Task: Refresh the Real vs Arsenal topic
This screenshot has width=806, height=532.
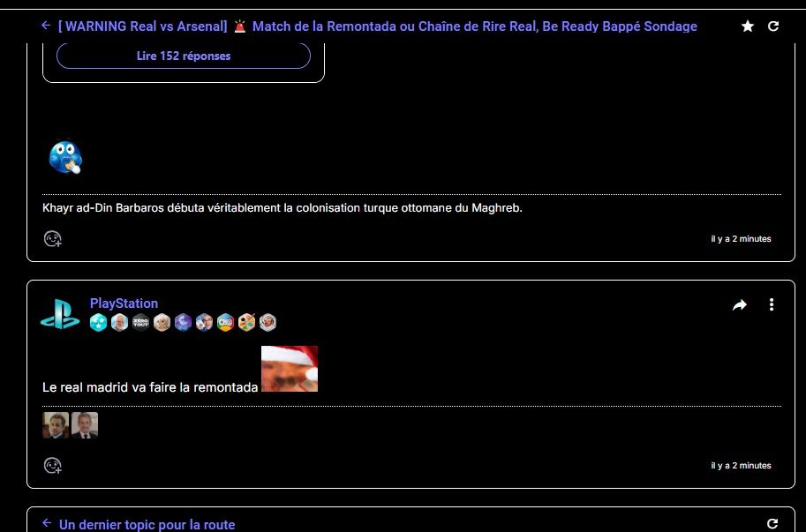Action: click(x=773, y=26)
